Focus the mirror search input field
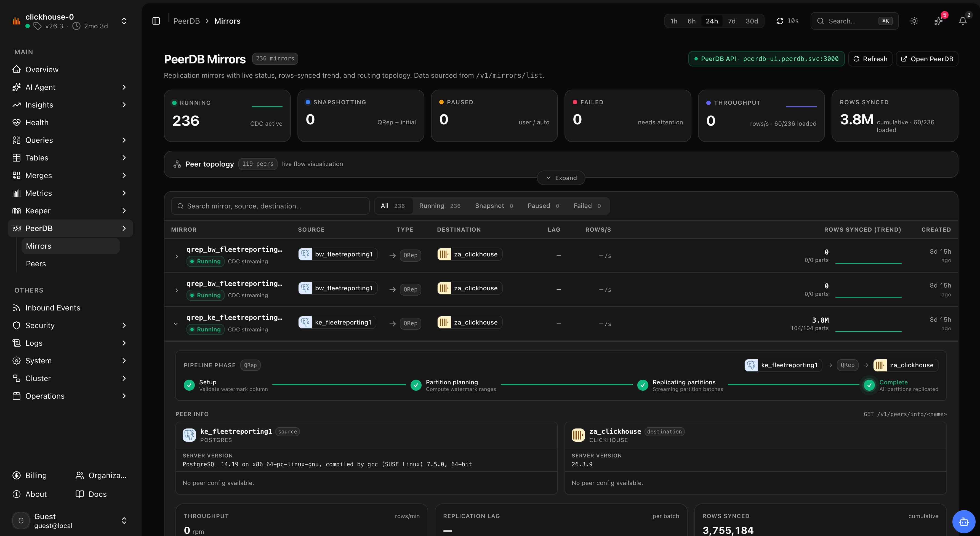The height and width of the screenshot is (536, 980). (x=270, y=206)
